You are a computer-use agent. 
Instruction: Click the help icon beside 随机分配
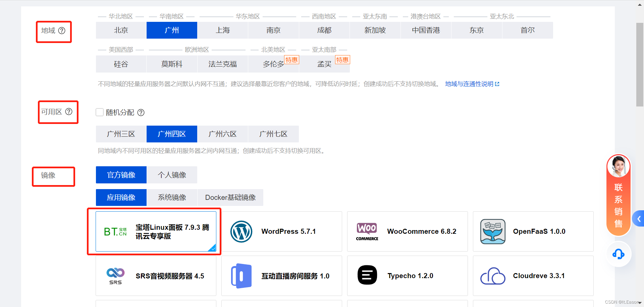[141, 113]
